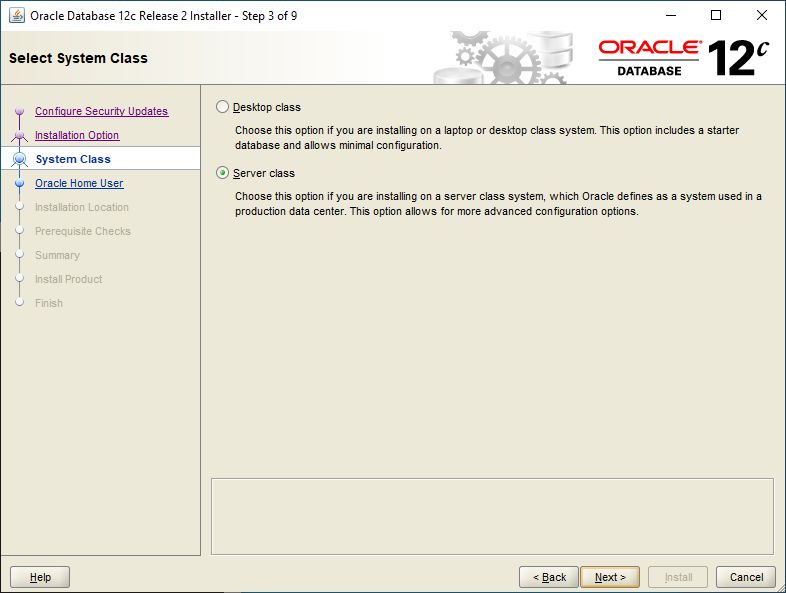
Task: Select System Class step in sidebar
Action: 73,159
